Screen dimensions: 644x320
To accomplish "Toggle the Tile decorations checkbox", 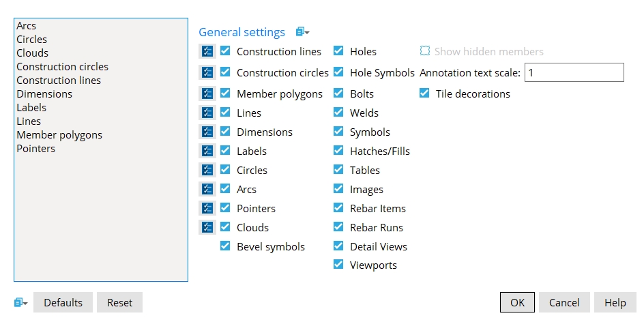I will coord(424,93).
